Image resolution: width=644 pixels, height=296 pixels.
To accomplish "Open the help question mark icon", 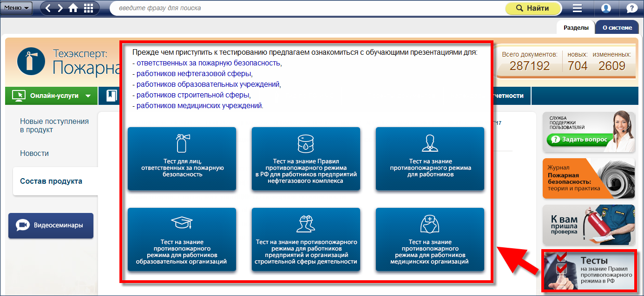I will tap(632, 8).
